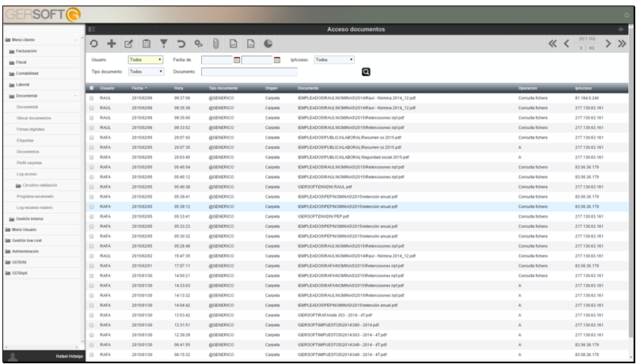Click the edit pencil icon

pyautogui.click(x=128, y=44)
